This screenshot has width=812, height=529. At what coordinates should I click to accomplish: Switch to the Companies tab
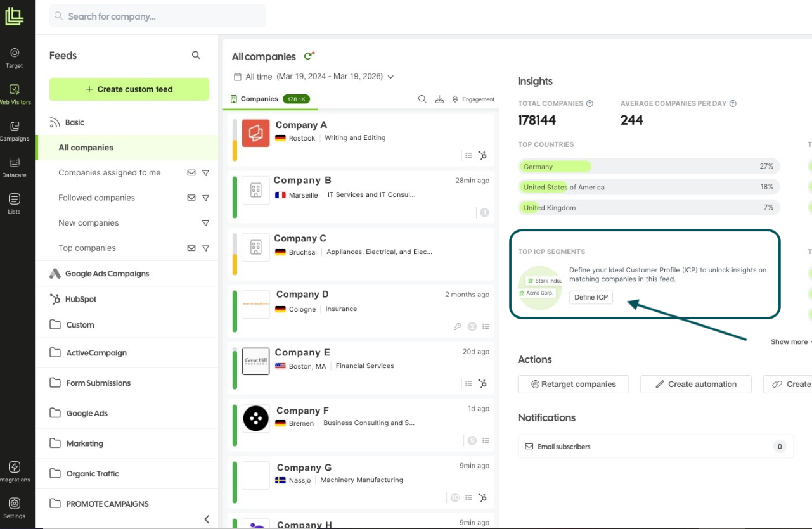click(269, 99)
